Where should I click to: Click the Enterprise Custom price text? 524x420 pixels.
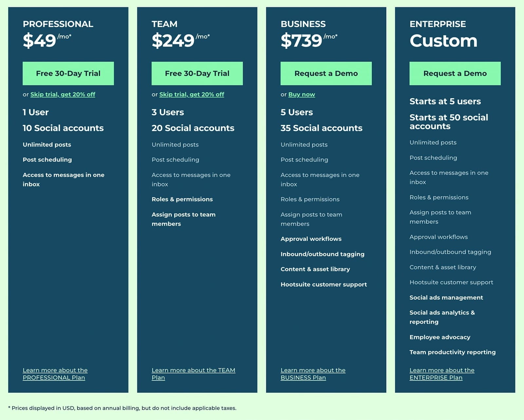click(x=443, y=41)
